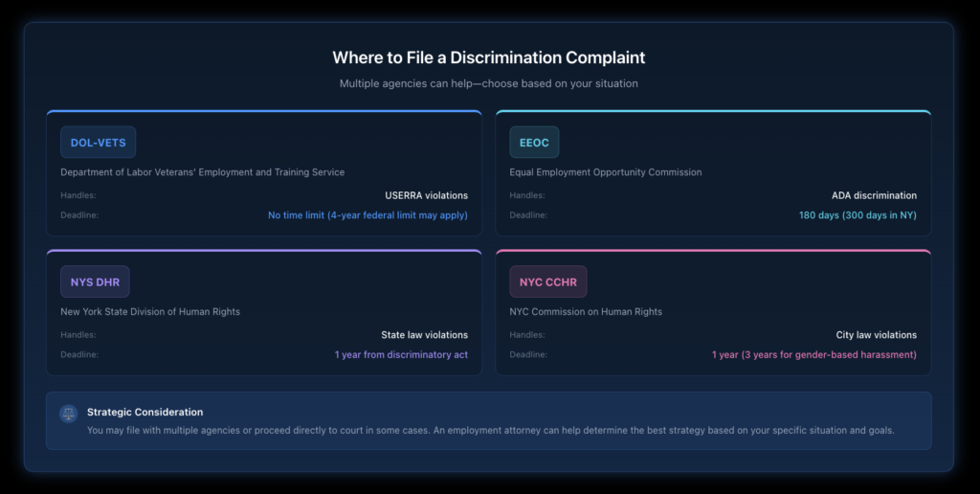Screen dimensions: 980x494
Task: Click 'State law violations' value
Action: click(424, 334)
